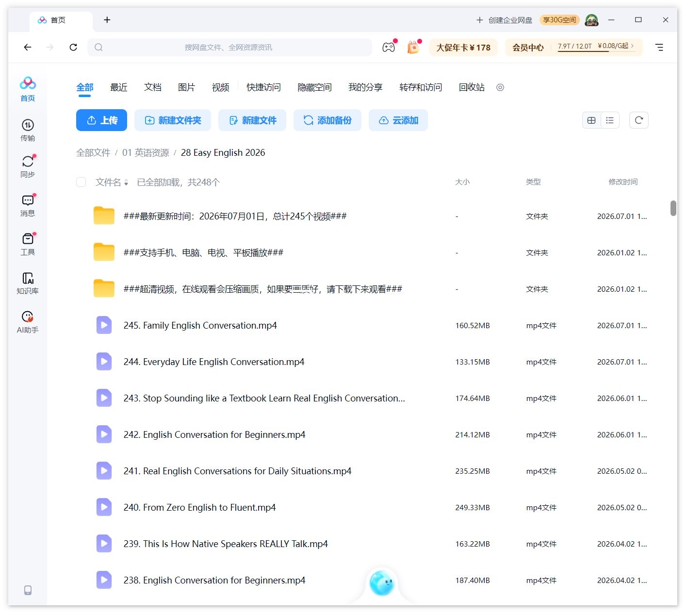The image size is (687, 616).
Task: Reload page using address bar refresh icon
Action: pos(73,47)
